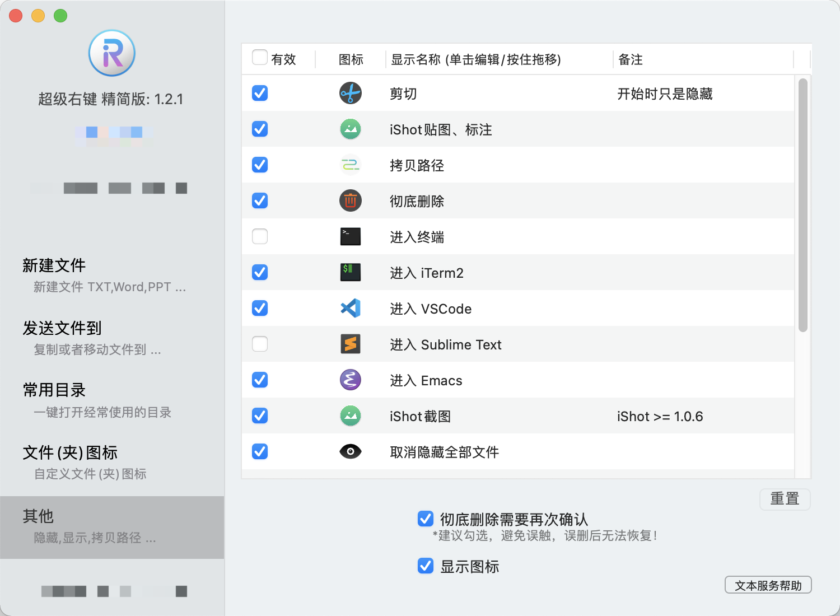The height and width of the screenshot is (616, 840).
Task: Uncheck the 剪切 row checkbox
Action: tap(260, 93)
